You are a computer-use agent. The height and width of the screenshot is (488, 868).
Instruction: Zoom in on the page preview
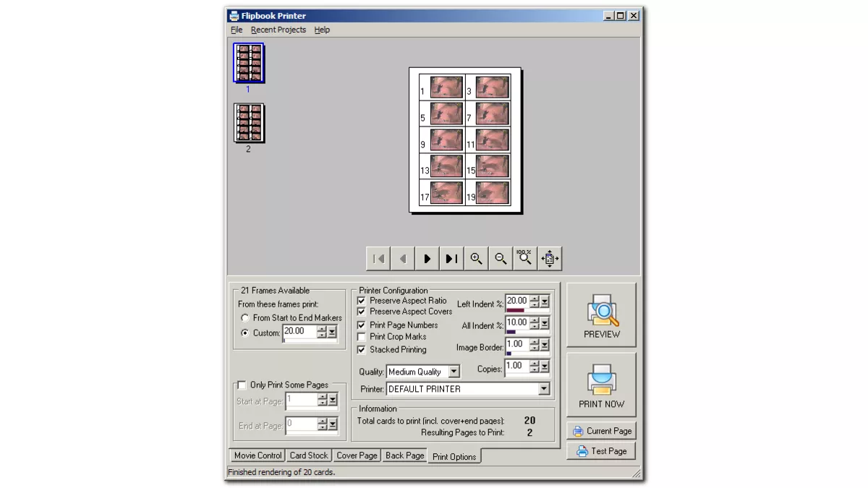(x=476, y=259)
